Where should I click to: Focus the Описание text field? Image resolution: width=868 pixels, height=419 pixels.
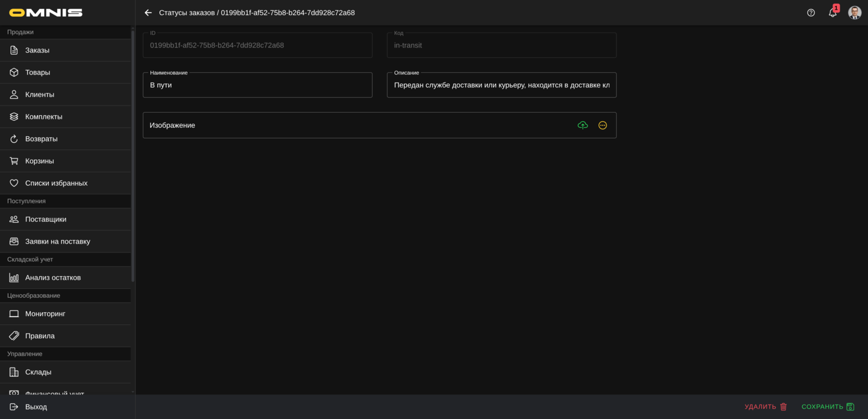501,86
